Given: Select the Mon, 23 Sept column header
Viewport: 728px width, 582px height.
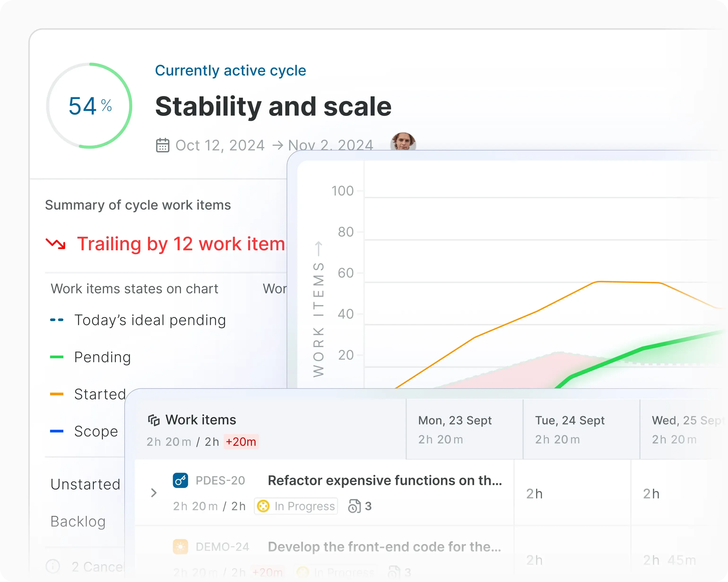Looking at the screenshot, I should pos(455,421).
